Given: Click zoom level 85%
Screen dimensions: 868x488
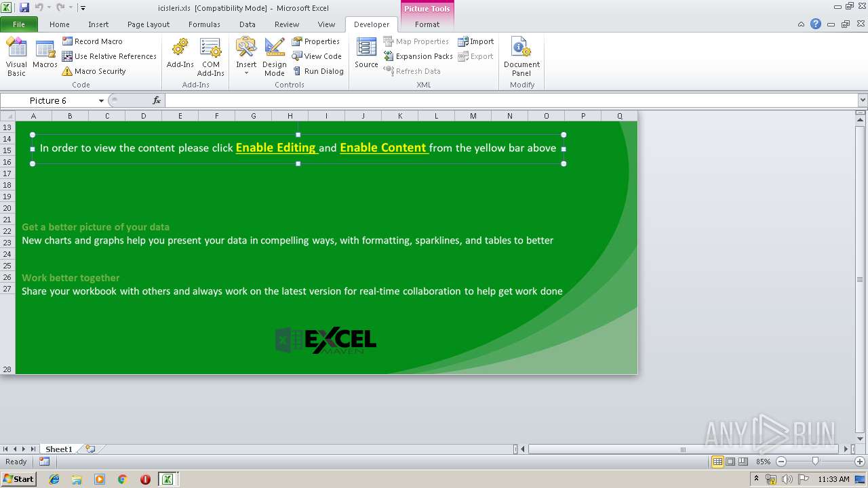Looking at the screenshot, I should click(x=764, y=462).
